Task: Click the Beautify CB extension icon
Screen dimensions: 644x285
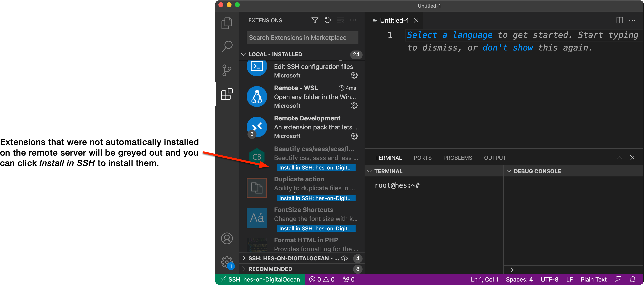Action: tap(257, 157)
